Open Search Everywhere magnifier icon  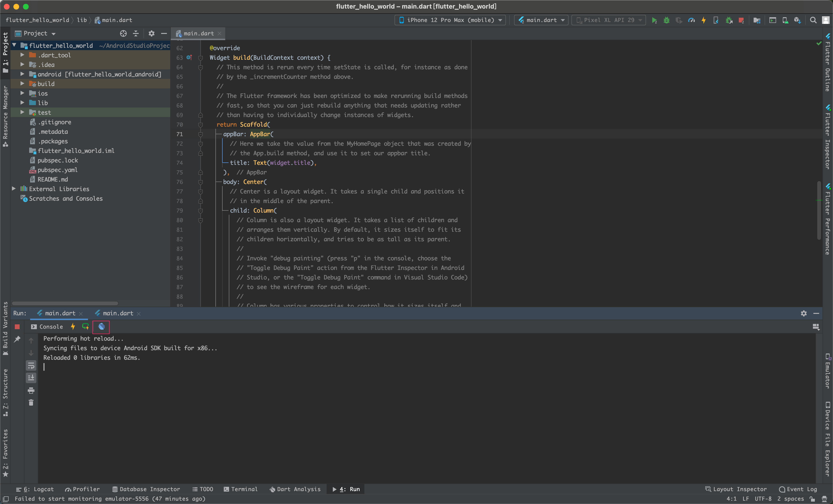[813, 20]
